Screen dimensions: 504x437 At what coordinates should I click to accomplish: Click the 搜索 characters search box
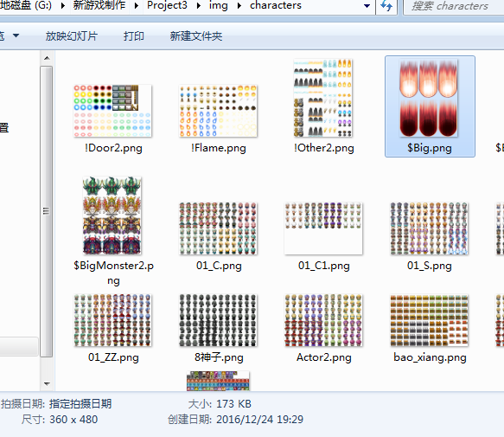point(453,6)
